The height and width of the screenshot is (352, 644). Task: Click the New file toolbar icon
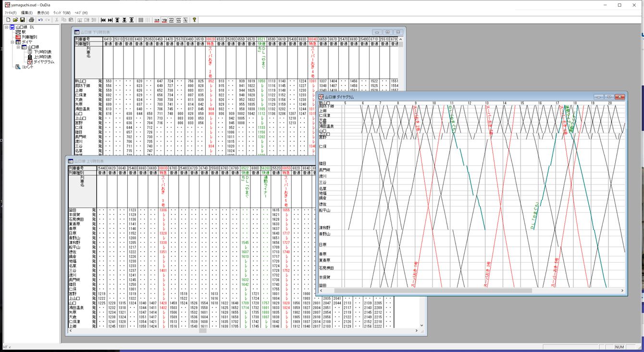(x=8, y=20)
